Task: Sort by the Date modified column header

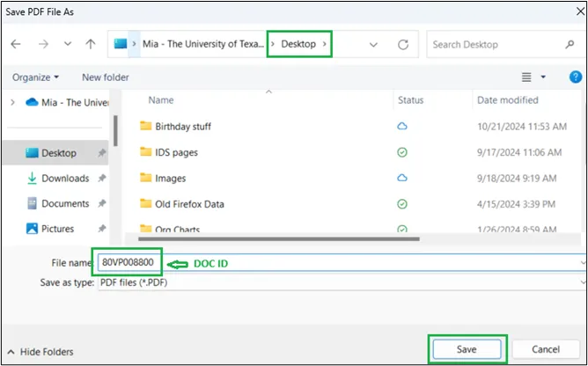Action: [x=507, y=100]
